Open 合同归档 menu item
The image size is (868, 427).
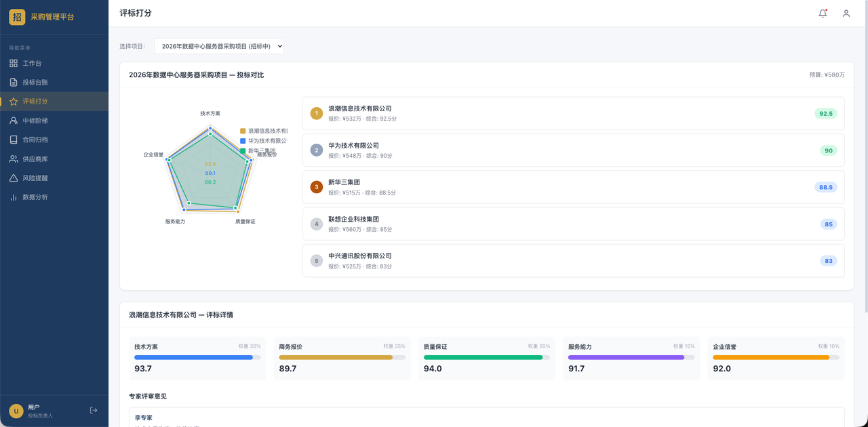pyautogui.click(x=54, y=140)
